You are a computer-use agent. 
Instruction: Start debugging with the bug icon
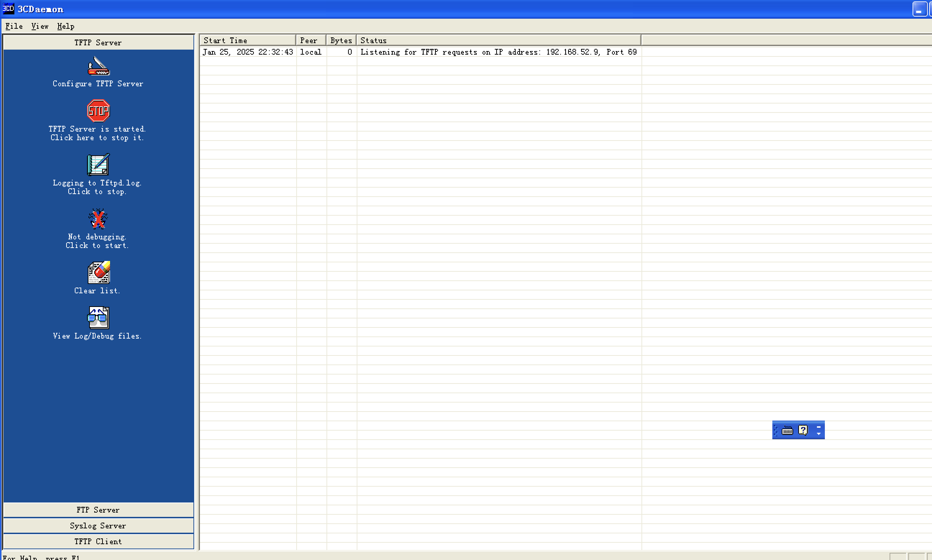coord(98,219)
